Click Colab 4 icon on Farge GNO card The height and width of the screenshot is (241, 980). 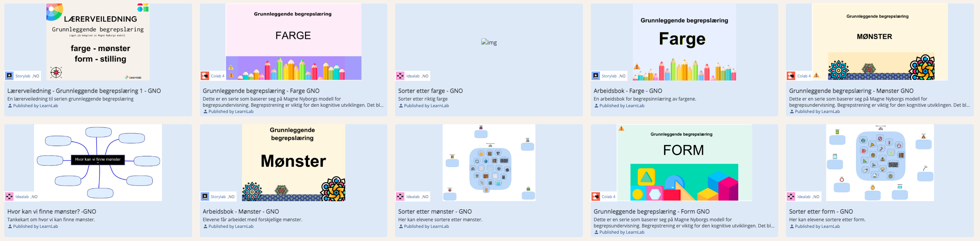[x=205, y=76]
